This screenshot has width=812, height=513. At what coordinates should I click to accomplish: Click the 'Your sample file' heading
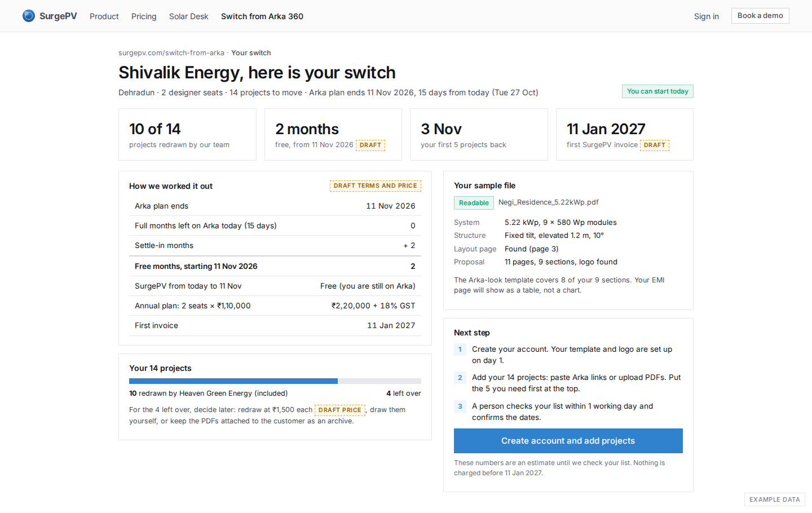(x=485, y=185)
